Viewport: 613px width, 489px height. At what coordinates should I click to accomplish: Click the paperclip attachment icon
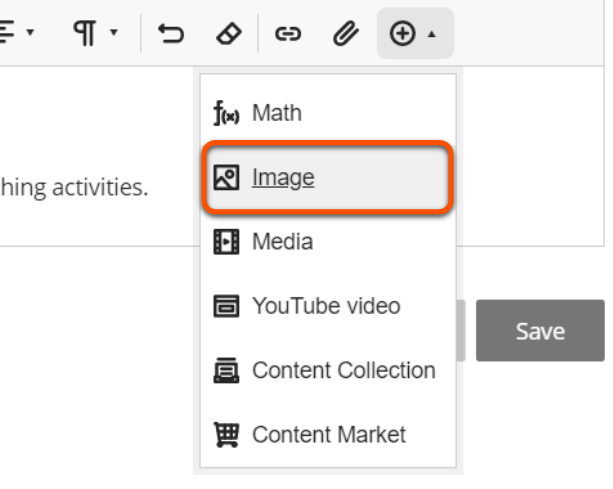(x=345, y=34)
